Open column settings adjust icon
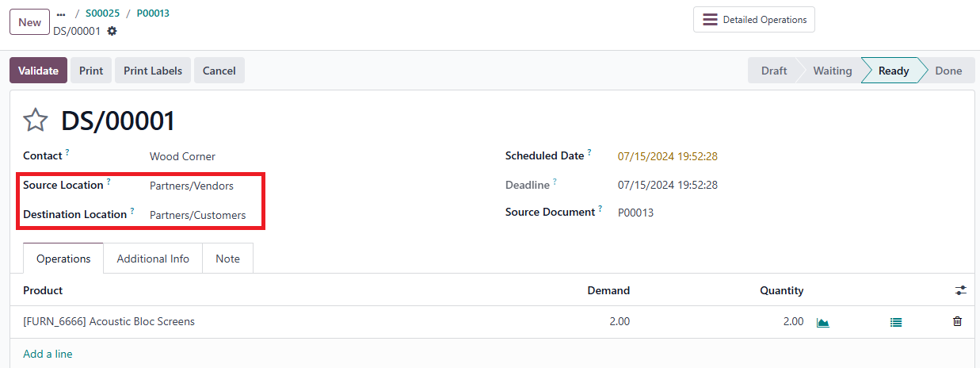980x368 pixels. point(960,290)
